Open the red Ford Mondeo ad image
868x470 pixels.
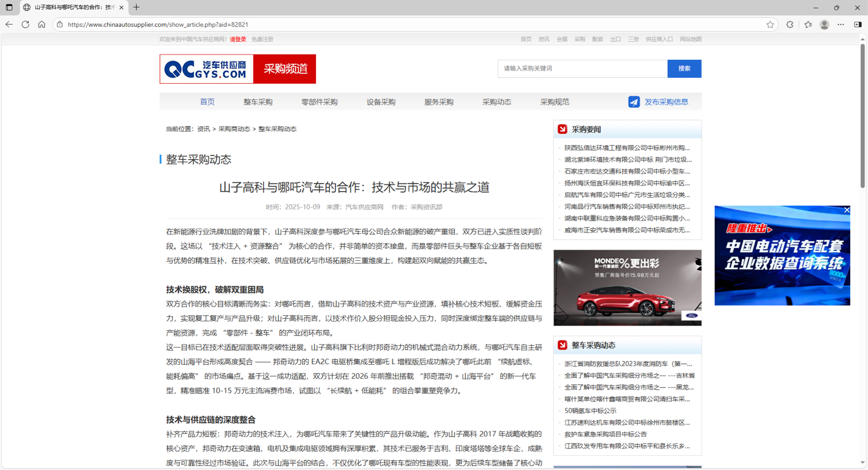(x=627, y=288)
